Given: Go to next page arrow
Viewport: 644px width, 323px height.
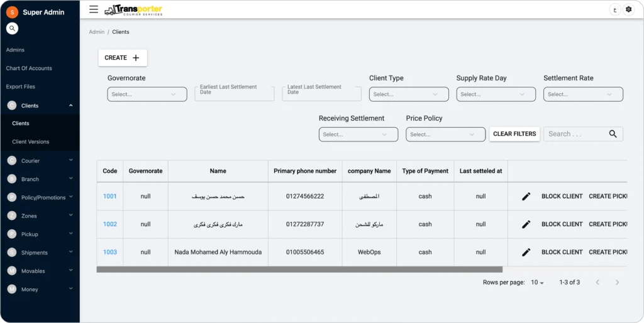Looking at the screenshot, I should [x=617, y=283].
